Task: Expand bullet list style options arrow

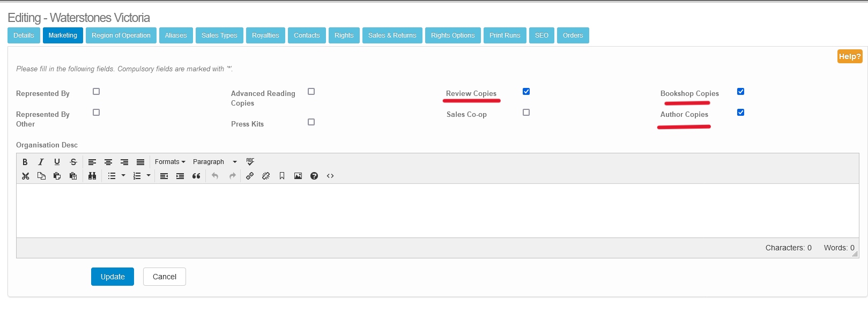Action: point(123,176)
